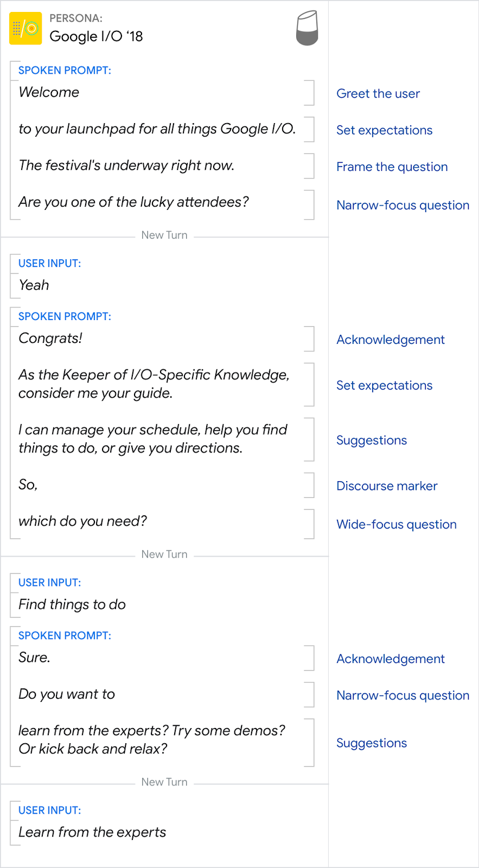Click the Google I/O '18 persona logo
Image resolution: width=479 pixels, height=868 pixels.
click(x=25, y=28)
